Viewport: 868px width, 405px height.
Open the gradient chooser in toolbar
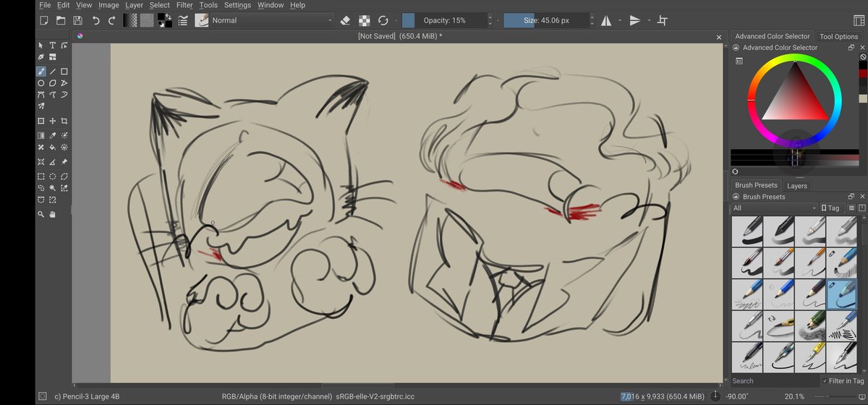[130, 20]
